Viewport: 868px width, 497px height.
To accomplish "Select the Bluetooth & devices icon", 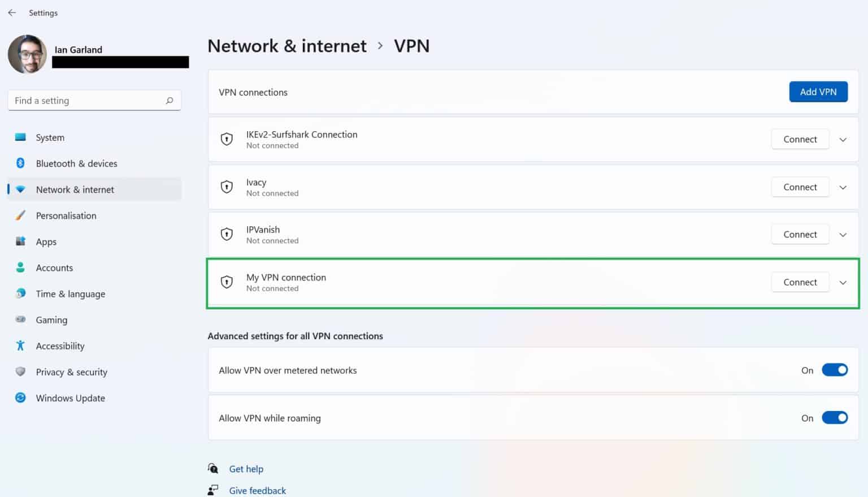I will click(20, 163).
